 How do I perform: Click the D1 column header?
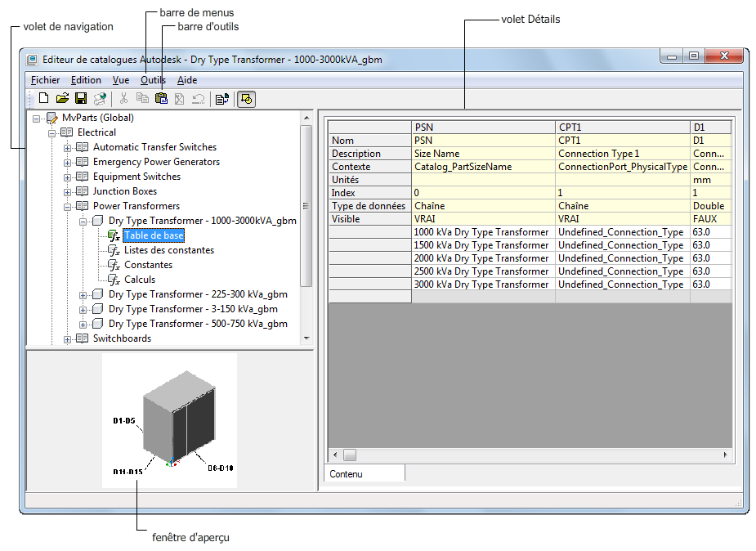click(x=711, y=128)
